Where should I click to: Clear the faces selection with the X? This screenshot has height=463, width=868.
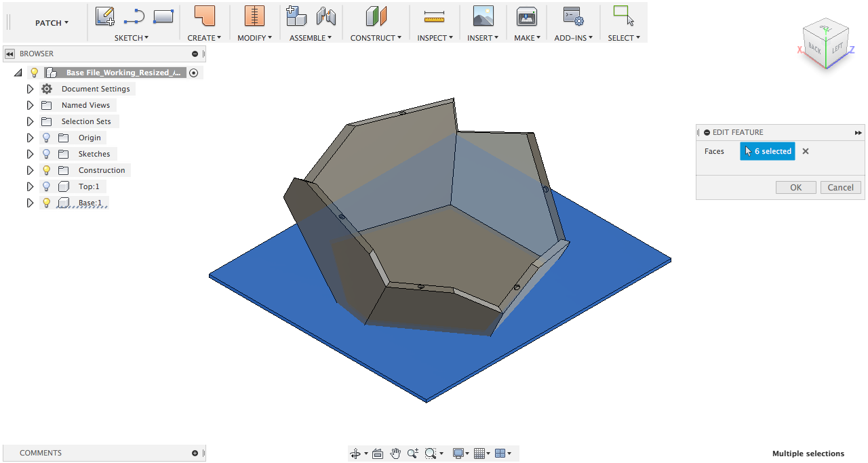806,151
